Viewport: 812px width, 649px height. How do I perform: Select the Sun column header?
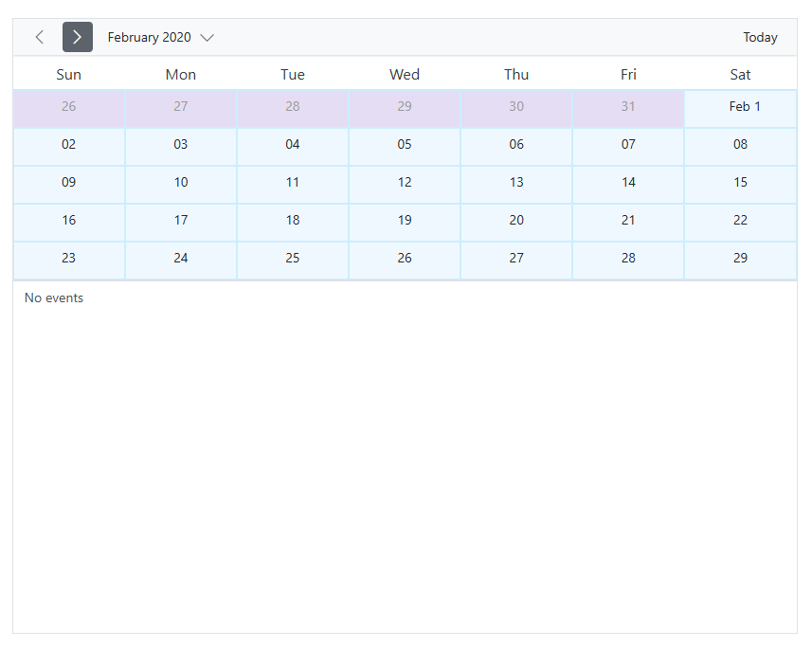pos(69,75)
